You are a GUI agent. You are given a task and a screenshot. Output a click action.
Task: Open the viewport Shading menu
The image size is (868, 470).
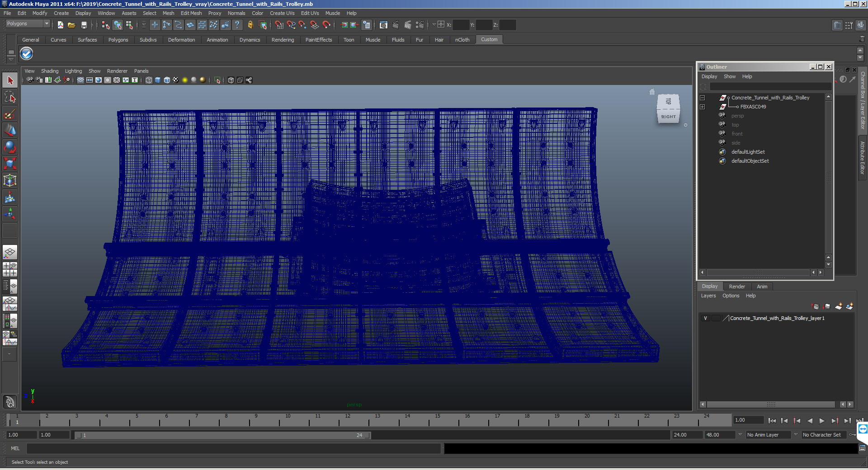[x=50, y=71]
